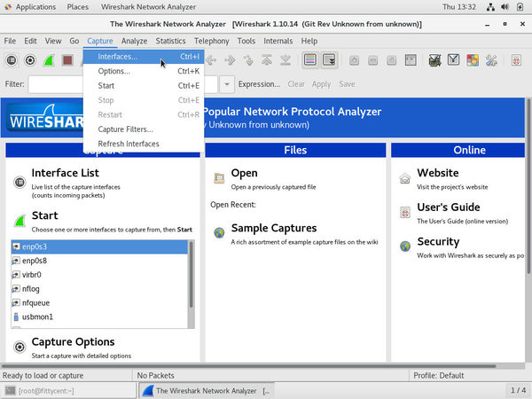Open the Statistics menu
This screenshot has width=532, height=399.
tap(170, 41)
